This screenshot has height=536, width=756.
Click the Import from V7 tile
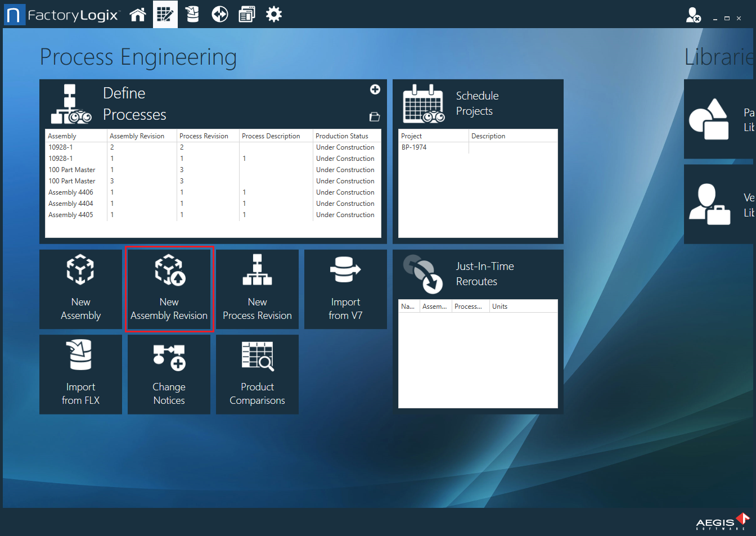345,289
